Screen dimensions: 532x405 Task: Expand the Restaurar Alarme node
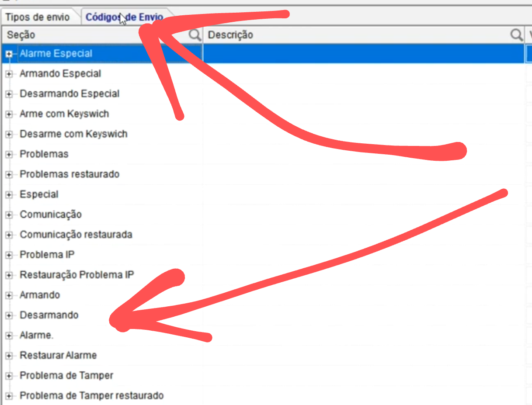tap(9, 355)
